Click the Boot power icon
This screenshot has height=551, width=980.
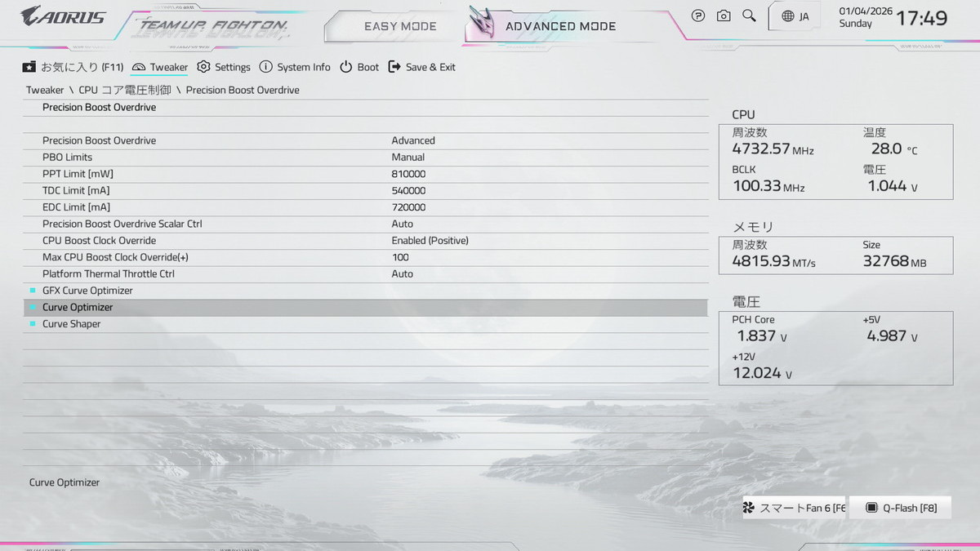pyautogui.click(x=346, y=67)
